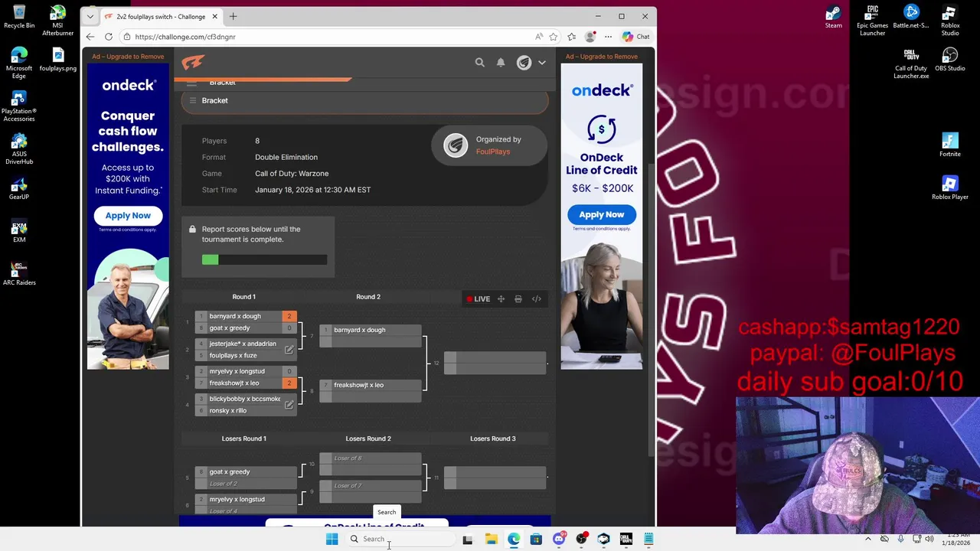Open the Edge profile avatar

click(590, 37)
